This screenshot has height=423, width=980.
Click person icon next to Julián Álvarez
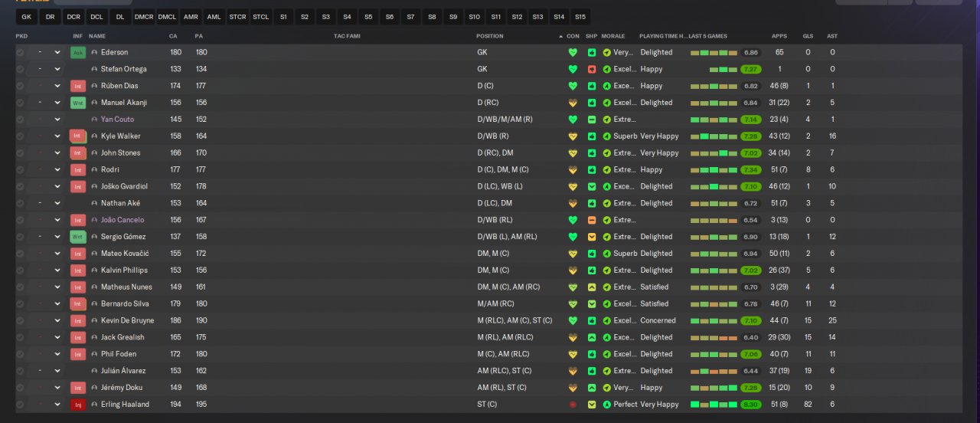pos(94,371)
